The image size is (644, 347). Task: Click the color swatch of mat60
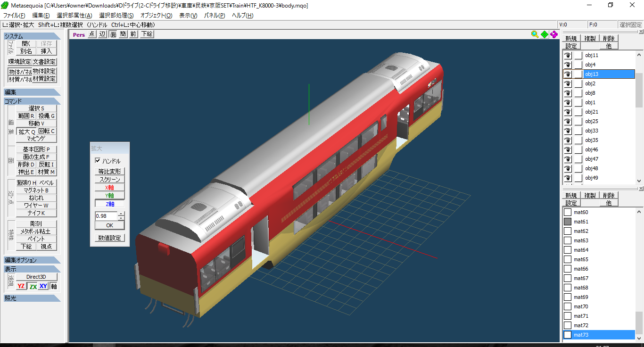pos(568,212)
